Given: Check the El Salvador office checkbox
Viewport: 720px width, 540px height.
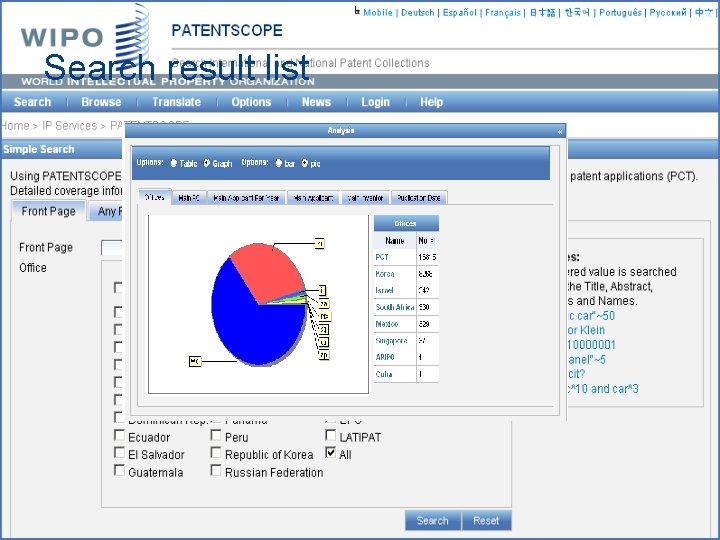Looking at the screenshot, I should 119,453.
